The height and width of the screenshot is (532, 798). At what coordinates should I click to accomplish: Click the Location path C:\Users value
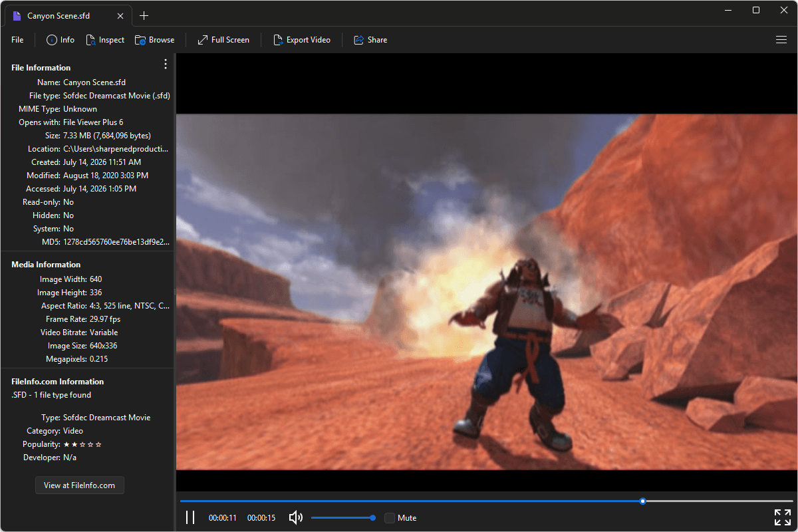point(116,149)
